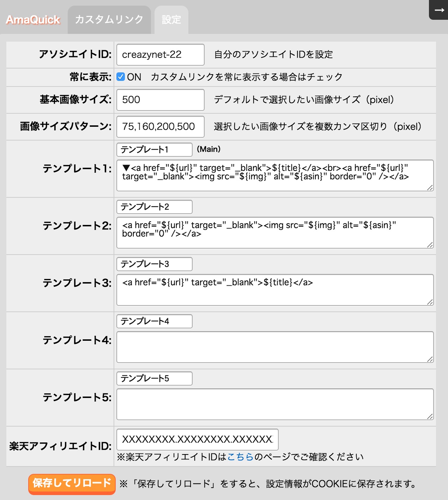Select the 画像サイズパターン input field
The image size is (448, 500).
click(x=160, y=127)
